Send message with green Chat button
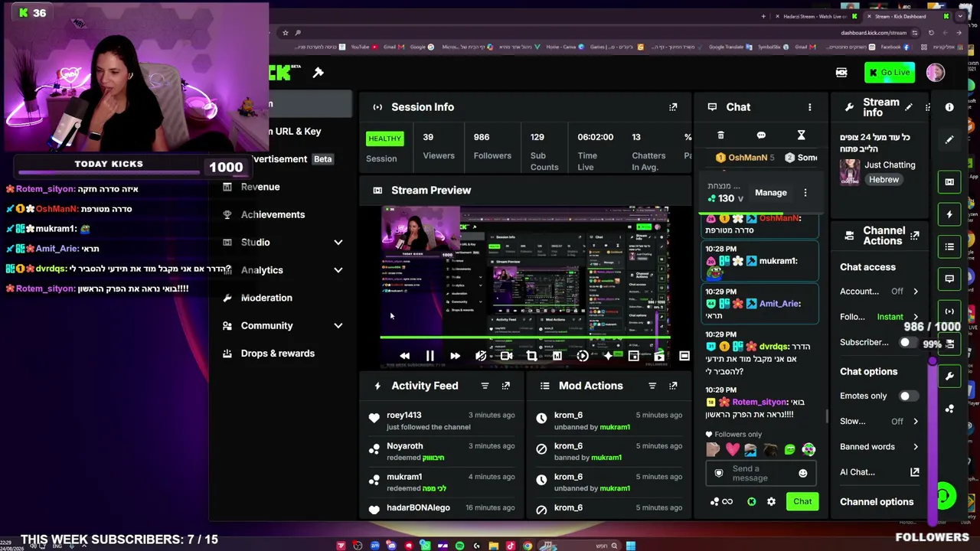Image resolution: width=980 pixels, height=551 pixels. [802, 502]
